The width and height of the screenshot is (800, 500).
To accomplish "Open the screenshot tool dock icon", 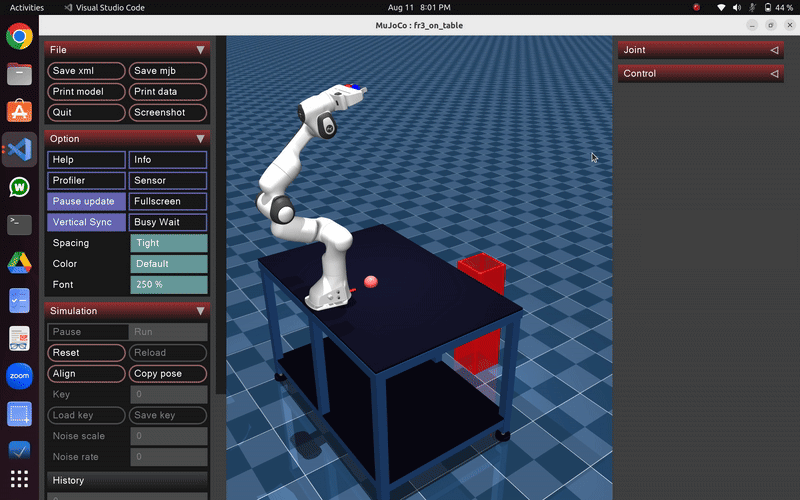I will (x=19, y=414).
